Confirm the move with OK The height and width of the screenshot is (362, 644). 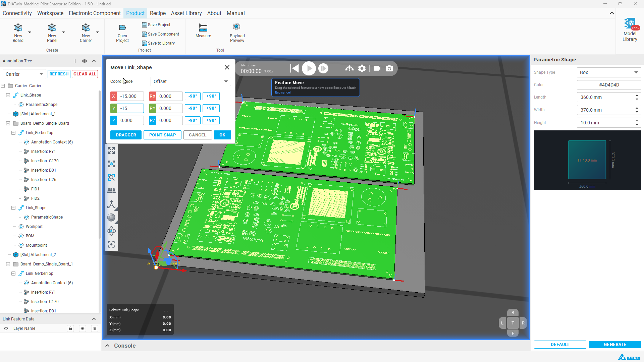(x=222, y=135)
